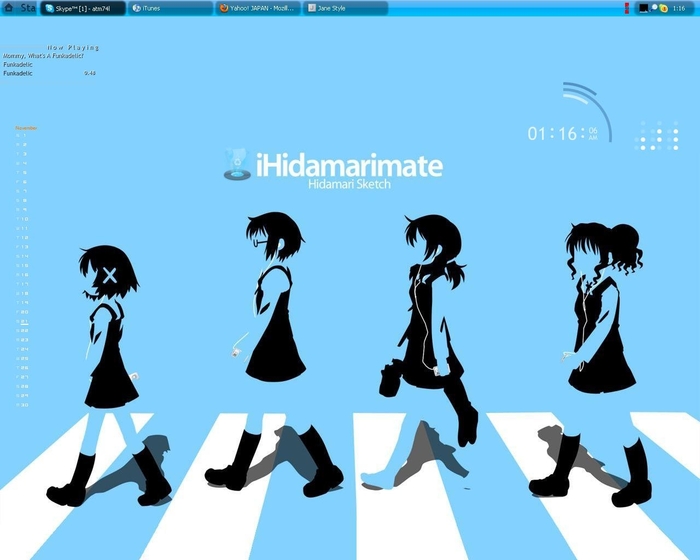Open the home icon in the taskbar

8,8
